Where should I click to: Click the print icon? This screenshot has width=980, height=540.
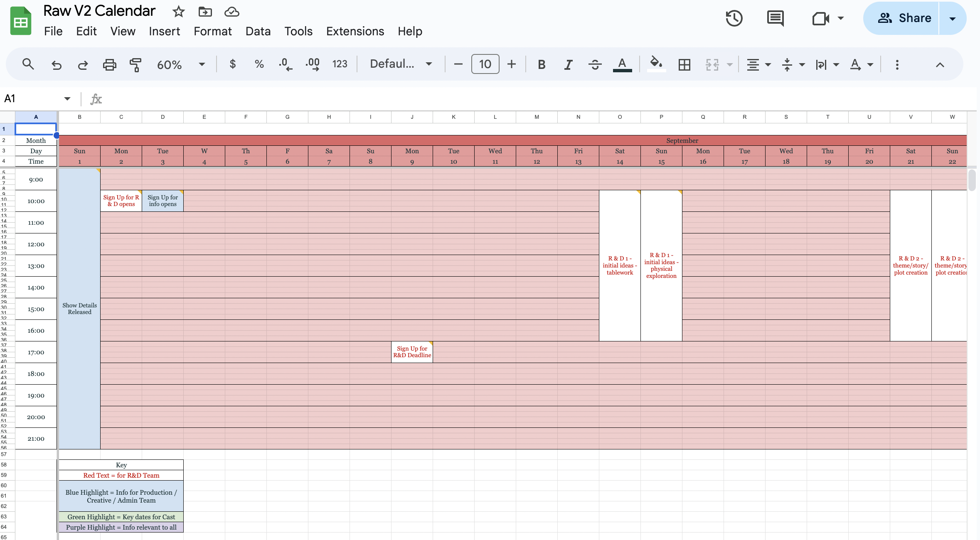109,64
